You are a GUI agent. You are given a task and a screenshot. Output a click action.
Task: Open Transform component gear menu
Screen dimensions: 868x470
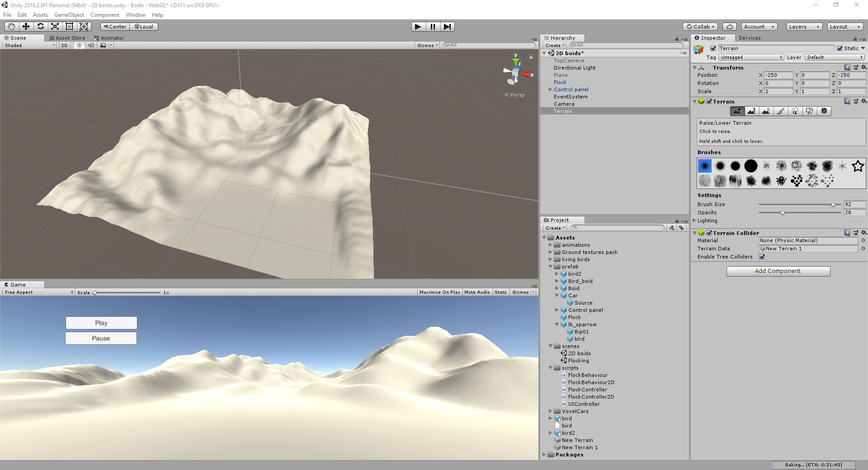click(x=863, y=67)
